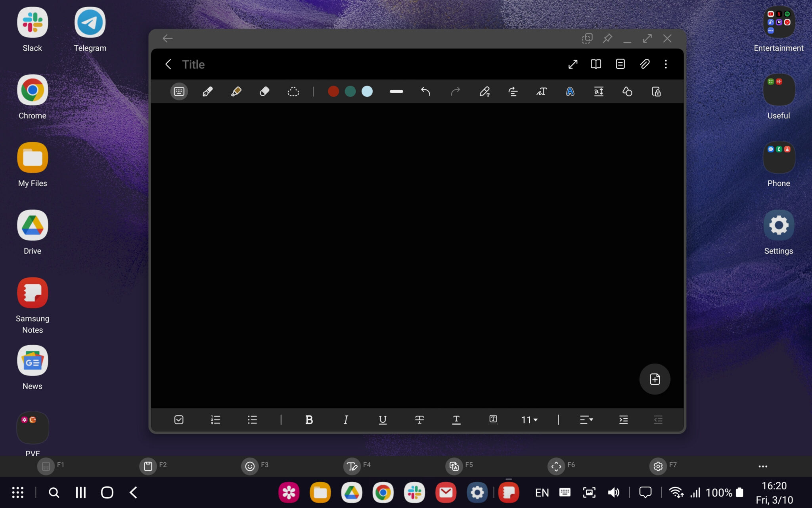Insert a checklist item
The height and width of the screenshot is (508, 812).
[x=179, y=420]
